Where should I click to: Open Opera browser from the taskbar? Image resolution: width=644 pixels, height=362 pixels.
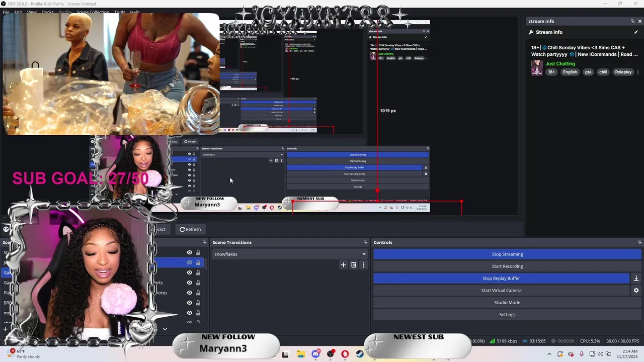click(x=345, y=354)
